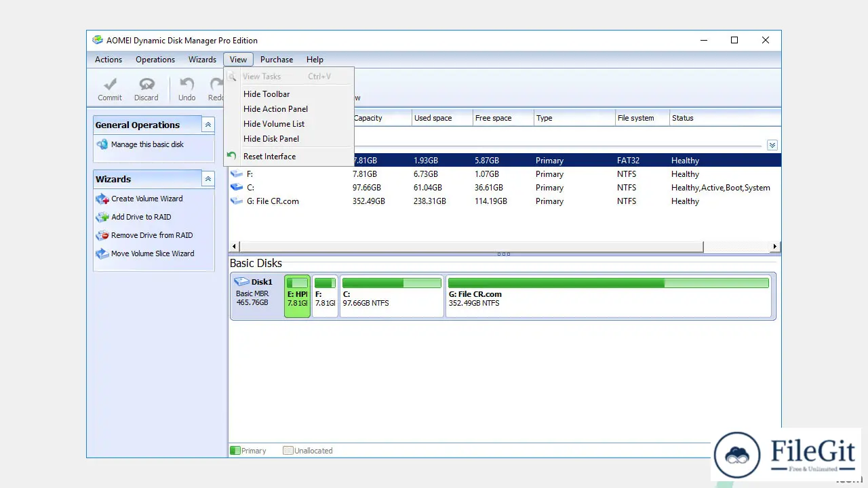The width and height of the screenshot is (868, 488).
Task: Click the drive icon of the F: volume row
Action: [x=237, y=174]
